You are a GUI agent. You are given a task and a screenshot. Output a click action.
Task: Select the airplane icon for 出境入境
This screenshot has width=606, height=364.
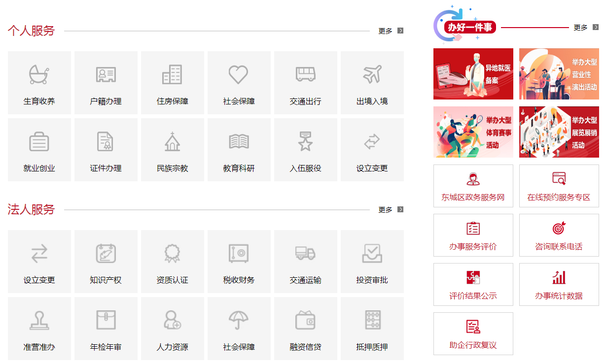point(372,75)
